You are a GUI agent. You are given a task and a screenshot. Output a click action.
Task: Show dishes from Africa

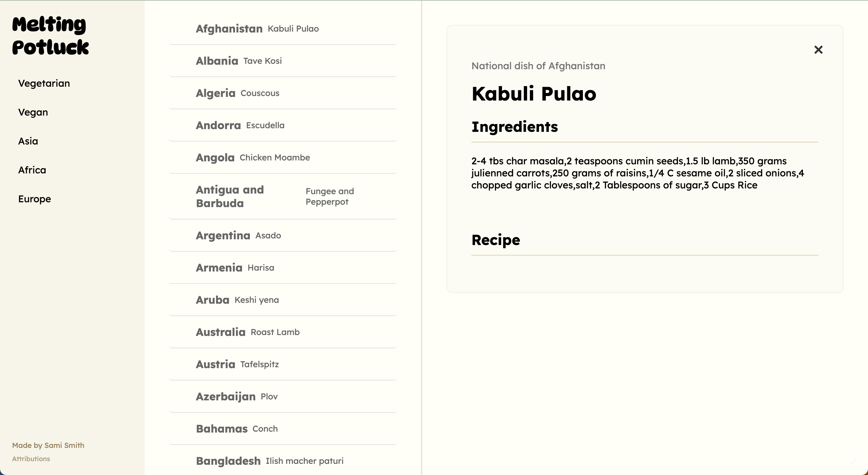click(32, 170)
